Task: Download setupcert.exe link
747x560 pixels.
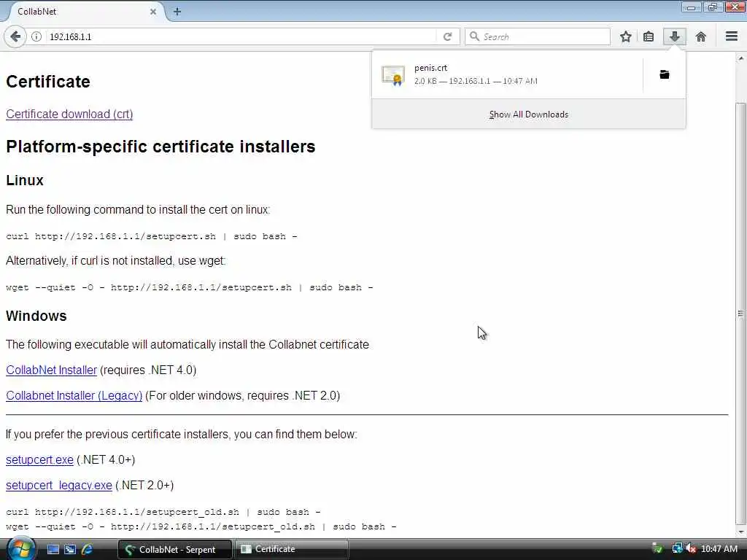Action: coord(39,459)
